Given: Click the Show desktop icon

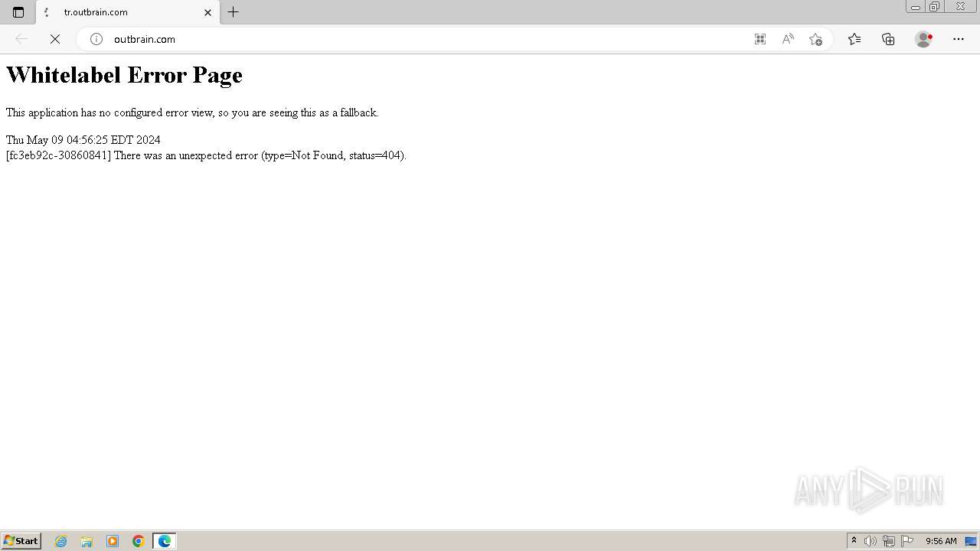Looking at the screenshot, I should tap(971, 541).
